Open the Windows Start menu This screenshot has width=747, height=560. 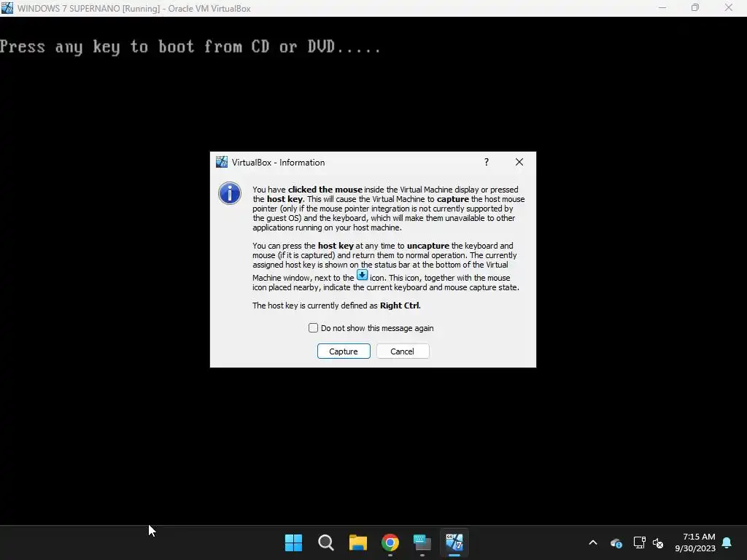pos(293,542)
